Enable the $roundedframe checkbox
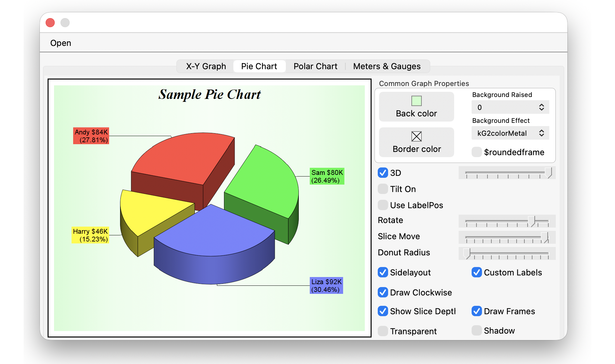615x364 pixels. click(x=476, y=152)
